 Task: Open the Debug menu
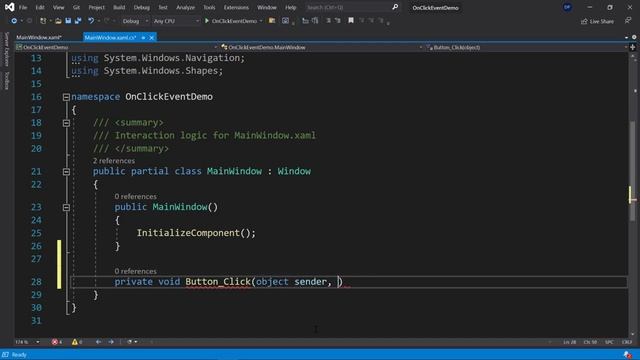coord(142,7)
